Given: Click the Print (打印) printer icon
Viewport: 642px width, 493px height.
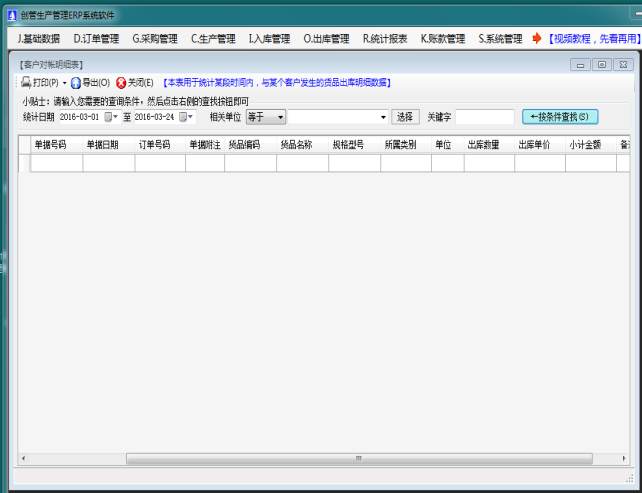Looking at the screenshot, I should [26, 82].
